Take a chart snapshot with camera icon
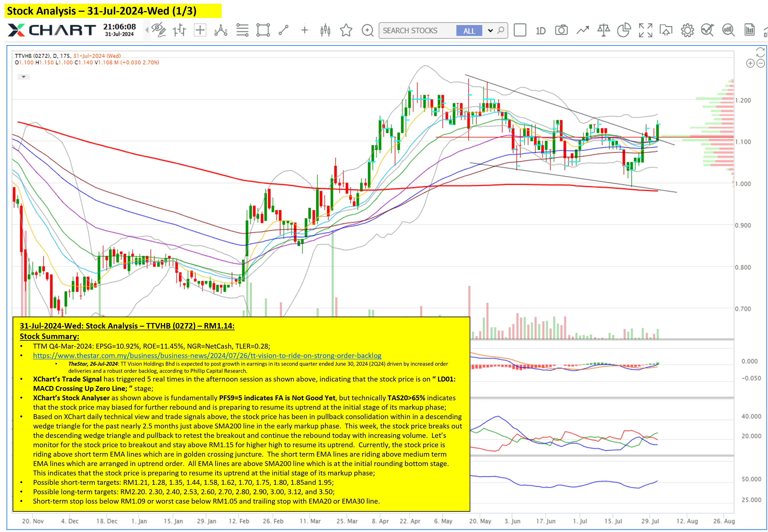 pyautogui.click(x=561, y=30)
